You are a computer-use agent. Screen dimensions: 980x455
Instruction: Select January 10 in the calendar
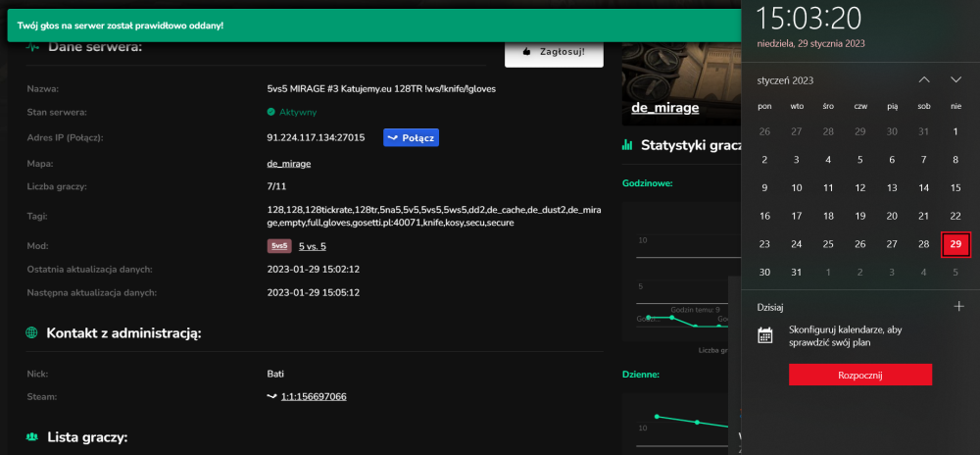pyautogui.click(x=796, y=187)
